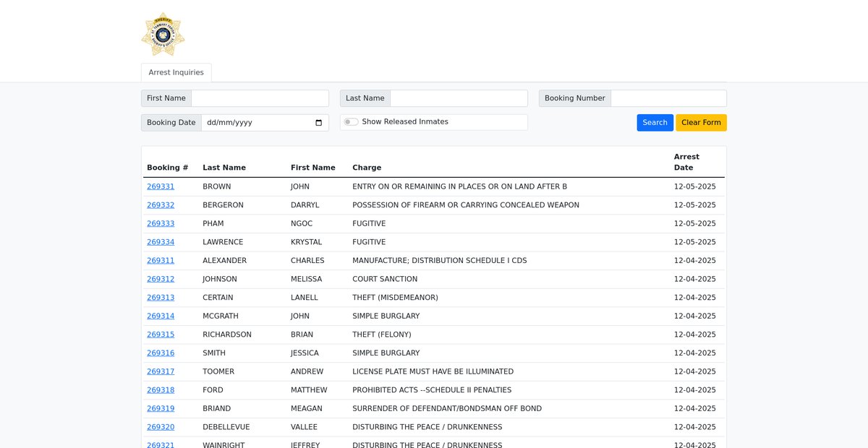Click the Booking # column header
The width and height of the screenshot is (868, 448).
pos(168,168)
